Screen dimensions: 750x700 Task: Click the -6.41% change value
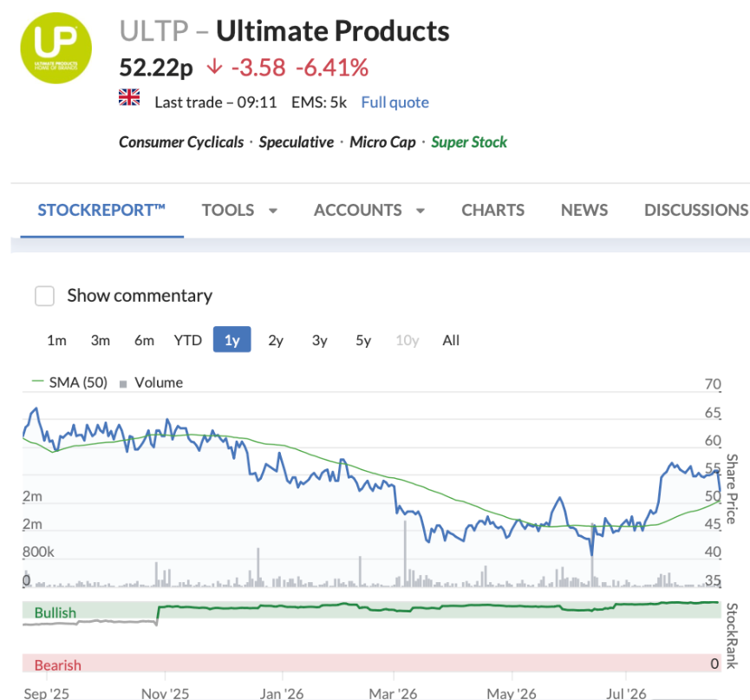(332, 68)
